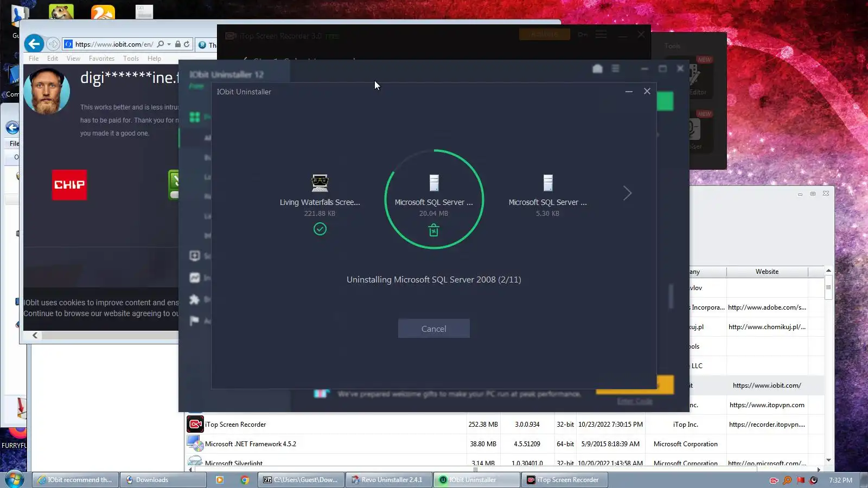The image size is (868, 488).
Task: Open media player taskbar icon
Action: click(x=220, y=480)
